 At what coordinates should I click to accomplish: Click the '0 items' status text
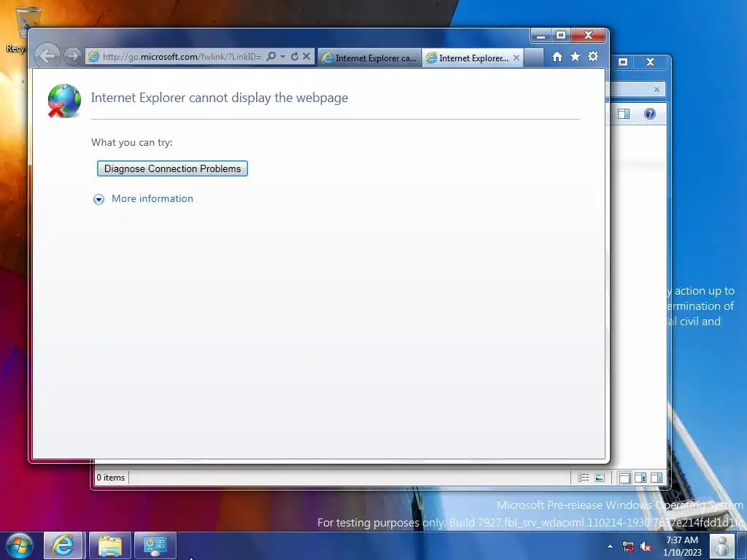coord(111,478)
